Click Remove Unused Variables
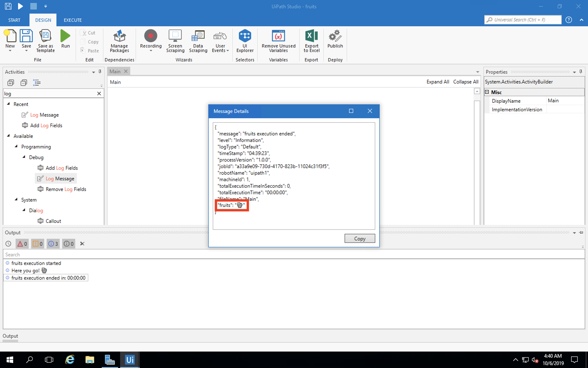The image size is (588, 368). pos(278,41)
